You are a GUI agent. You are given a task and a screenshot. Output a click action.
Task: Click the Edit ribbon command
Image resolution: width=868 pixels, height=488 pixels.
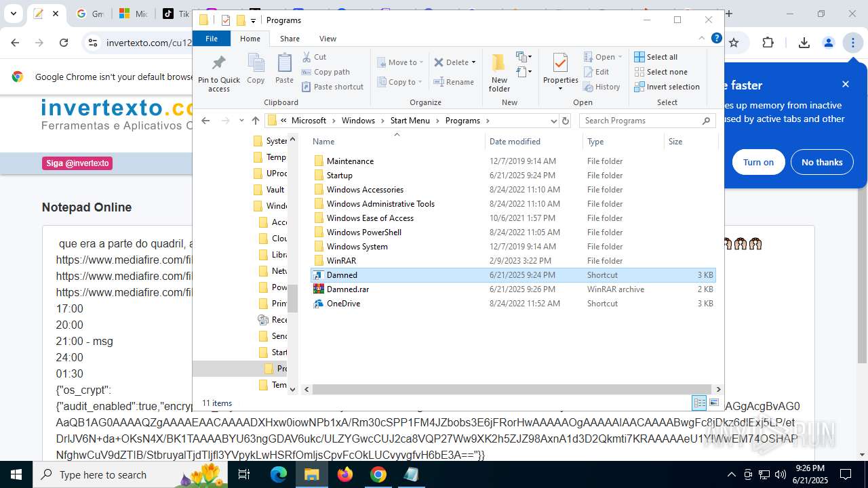click(x=596, y=72)
